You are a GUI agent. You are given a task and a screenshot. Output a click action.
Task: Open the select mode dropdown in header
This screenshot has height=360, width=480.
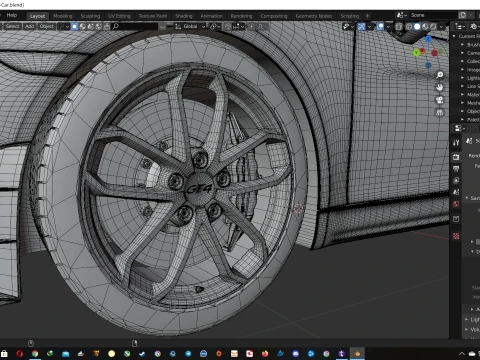click(63, 26)
